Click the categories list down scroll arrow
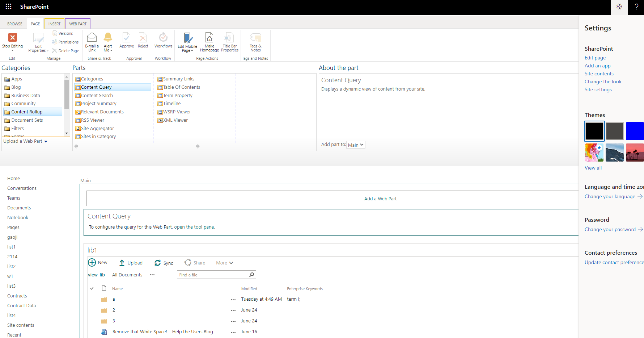644x338 pixels. (67, 133)
